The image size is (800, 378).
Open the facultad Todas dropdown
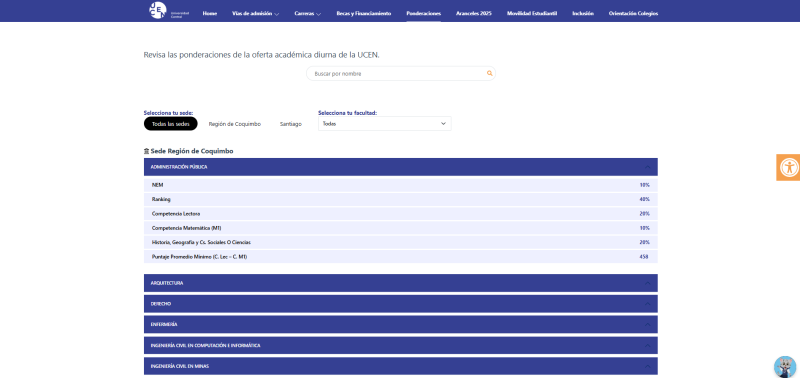pos(385,123)
